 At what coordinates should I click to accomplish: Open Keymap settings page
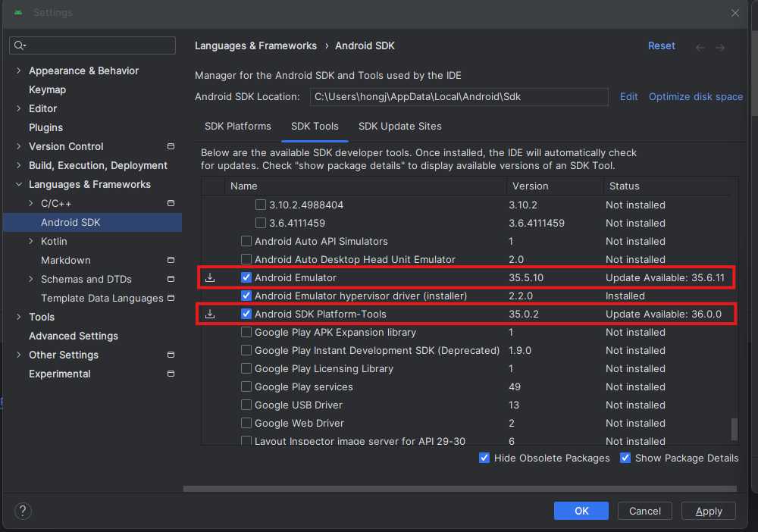tap(47, 90)
